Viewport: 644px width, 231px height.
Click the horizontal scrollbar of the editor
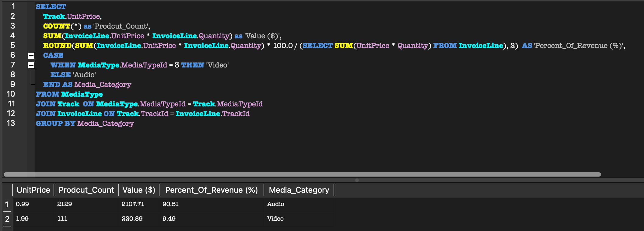[x=302, y=174]
